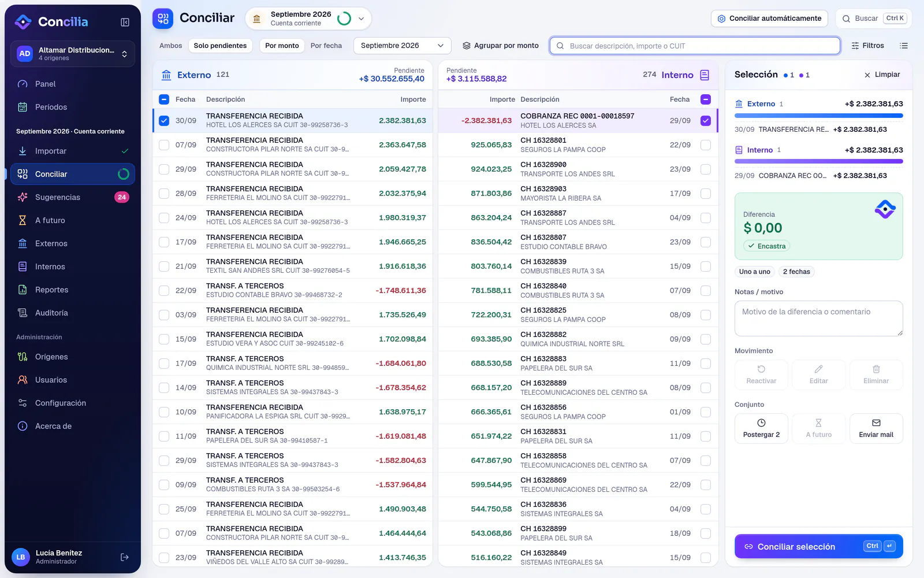Uncheck the 30/09 HOTEL LOS ALERCES external row
The image size is (924, 578).
164,121
